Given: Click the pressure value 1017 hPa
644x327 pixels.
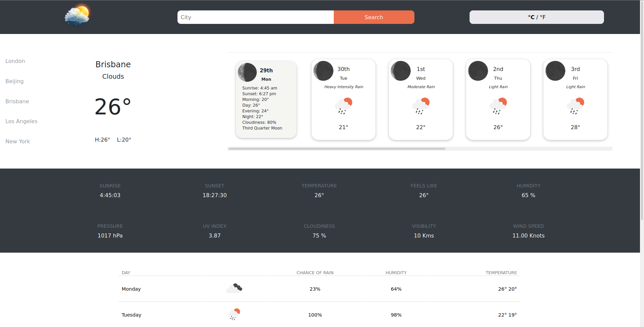Looking at the screenshot, I should pyautogui.click(x=110, y=235).
